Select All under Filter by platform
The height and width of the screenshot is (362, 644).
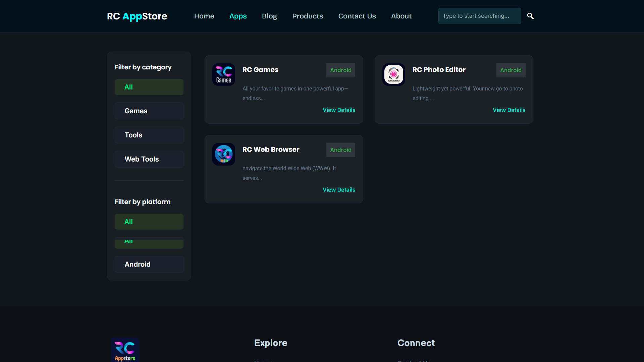[x=149, y=222]
